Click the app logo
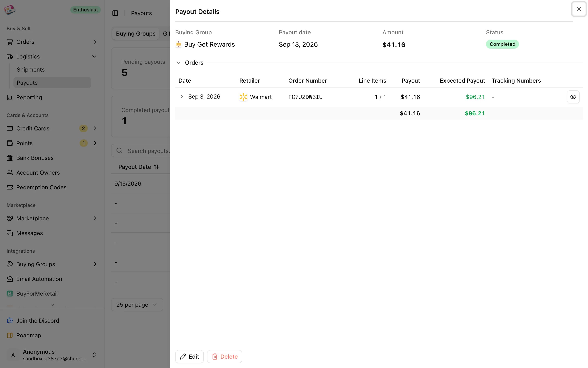This screenshot has height=368, width=588. pyautogui.click(x=10, y=10)
